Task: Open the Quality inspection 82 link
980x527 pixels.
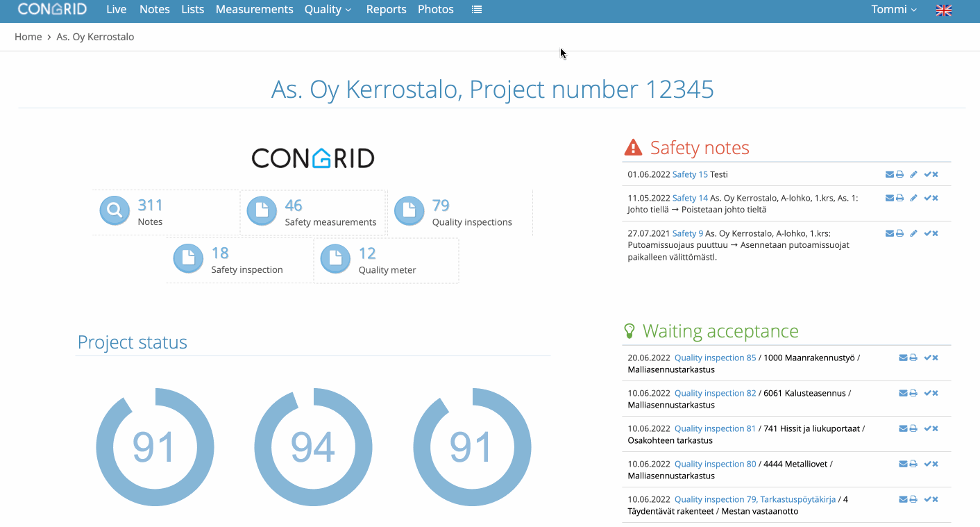Action: coord(716,394)
